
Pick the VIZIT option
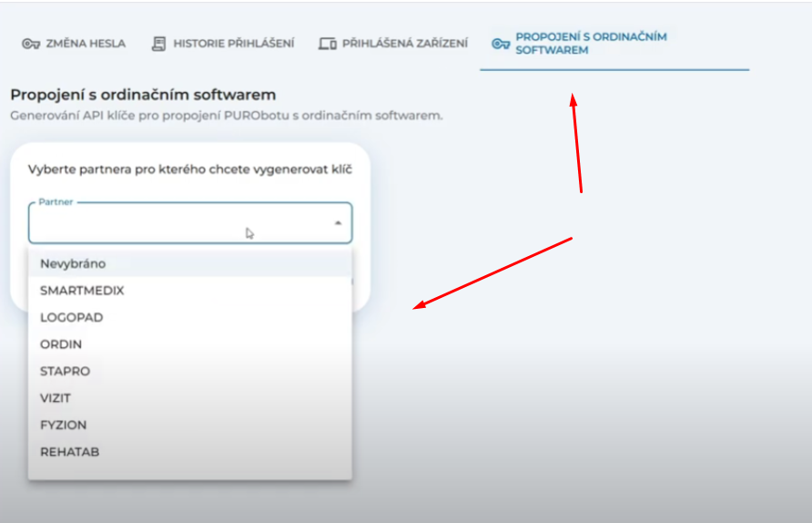click(190, 398)
